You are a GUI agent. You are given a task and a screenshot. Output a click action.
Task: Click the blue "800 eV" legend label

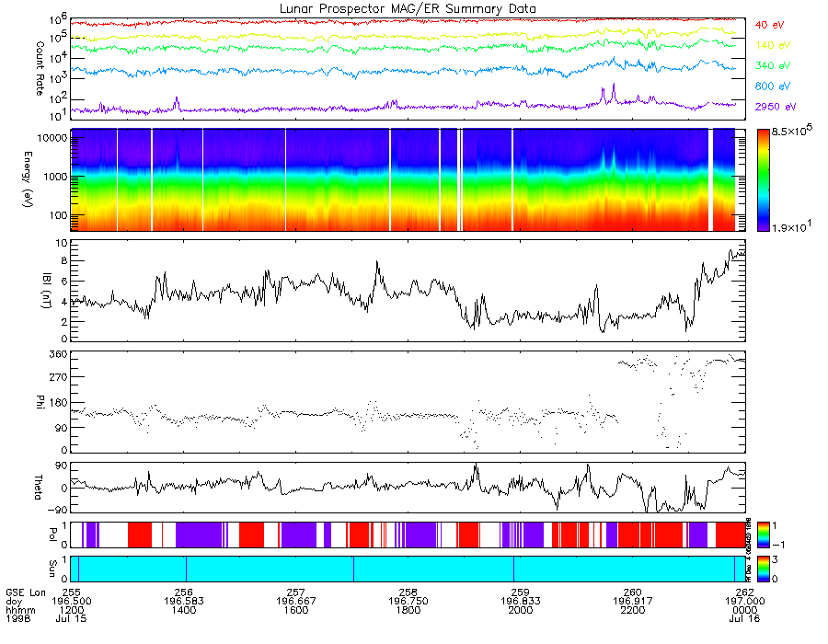(x=773, y=86)
